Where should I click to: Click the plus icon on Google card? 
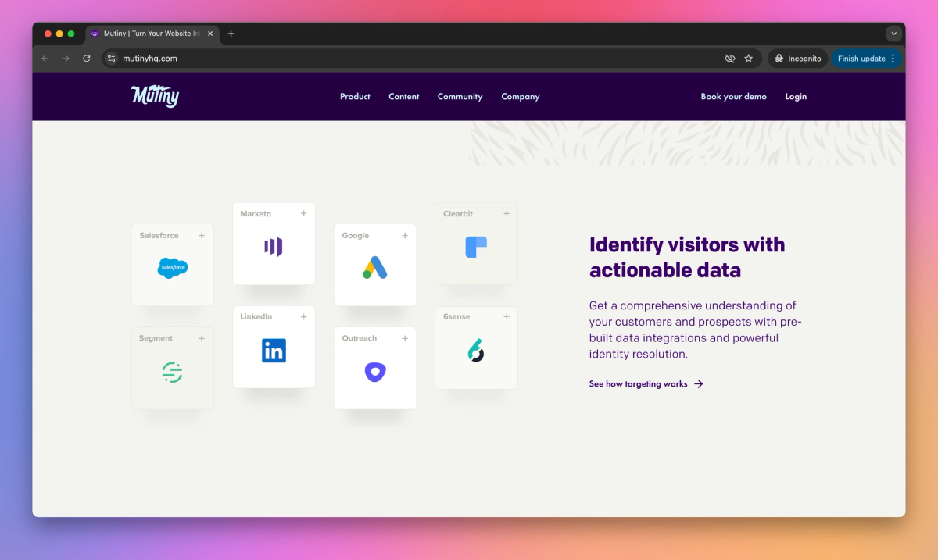[x=405, y=235]
